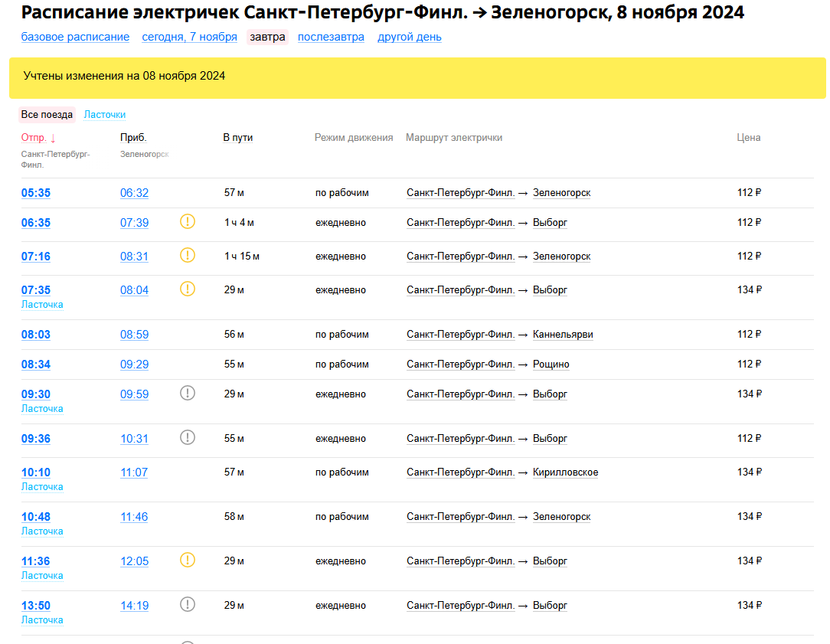
Task: Open the 08:34 departure train
Action: point(36,364)
